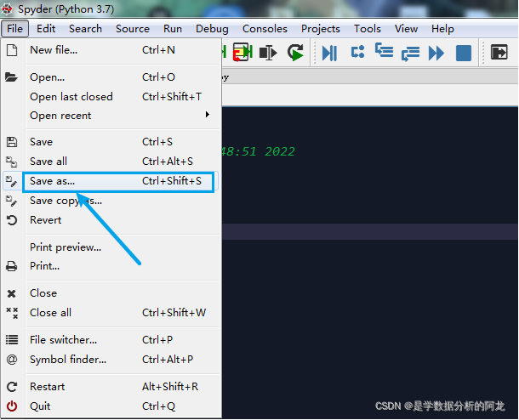Image resolution: width=519 pixels, height=420 pixels.
Task: Open the Search menu
Action: [85, 29]
